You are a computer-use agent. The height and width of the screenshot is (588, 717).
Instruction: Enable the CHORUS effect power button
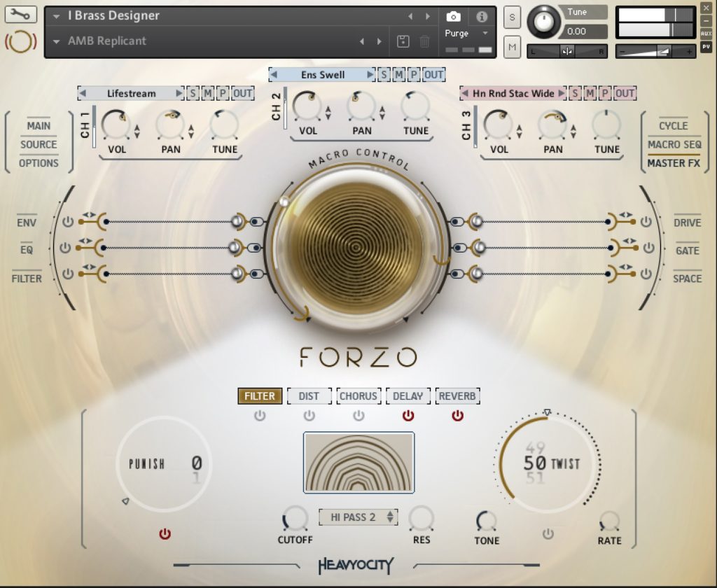coord(358,416)
